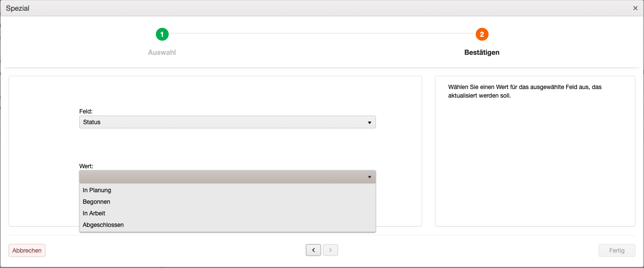Screen dimensions: 644x268
Task: Go back using the left chevron button
Action: [313, 250]
